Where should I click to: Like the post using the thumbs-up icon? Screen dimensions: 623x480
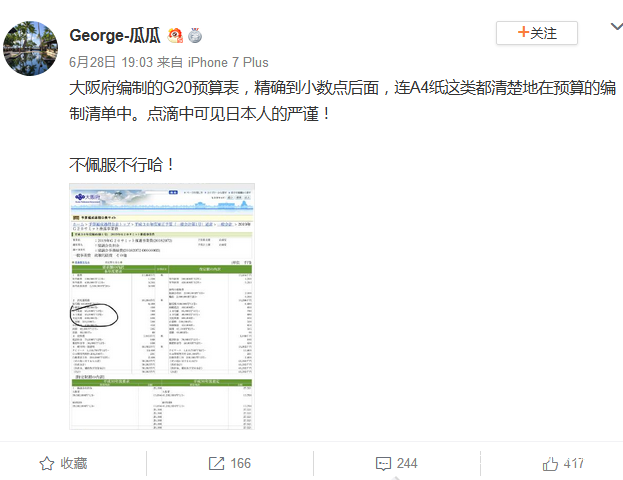(550, 463)
